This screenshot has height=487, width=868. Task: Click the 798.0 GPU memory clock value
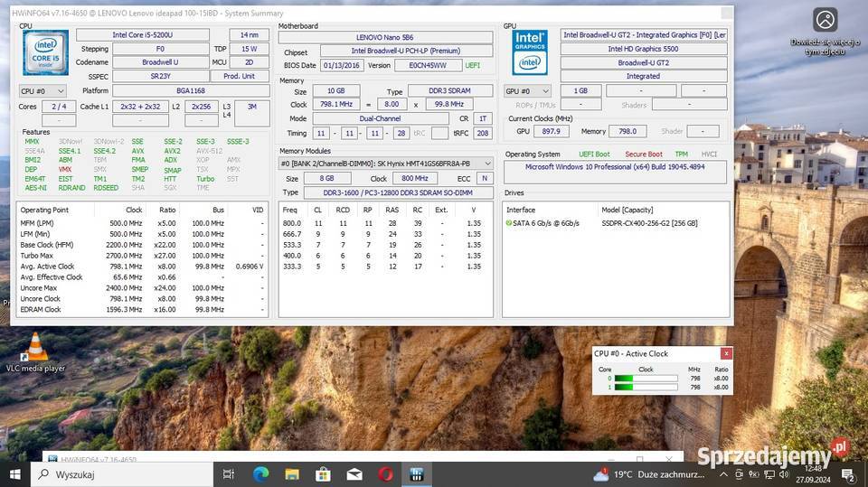pos(627,131)
